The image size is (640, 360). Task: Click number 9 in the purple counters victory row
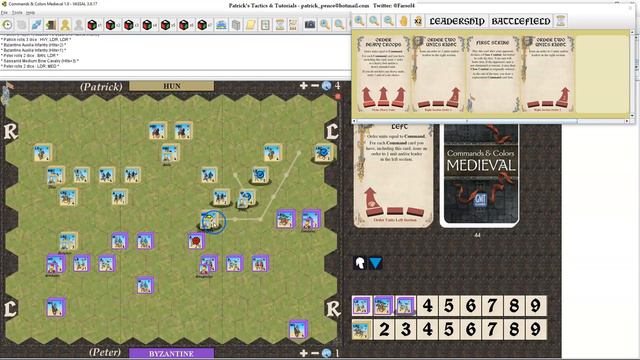(x=536, y=306)
